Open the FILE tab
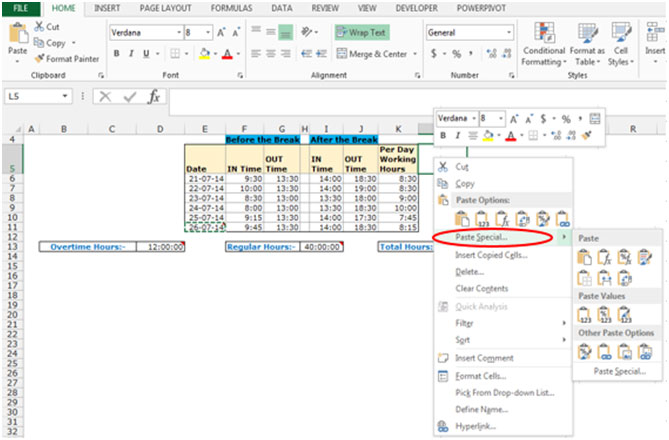The image size is (669, 440). pyautogui.click(x=21, y=8)
